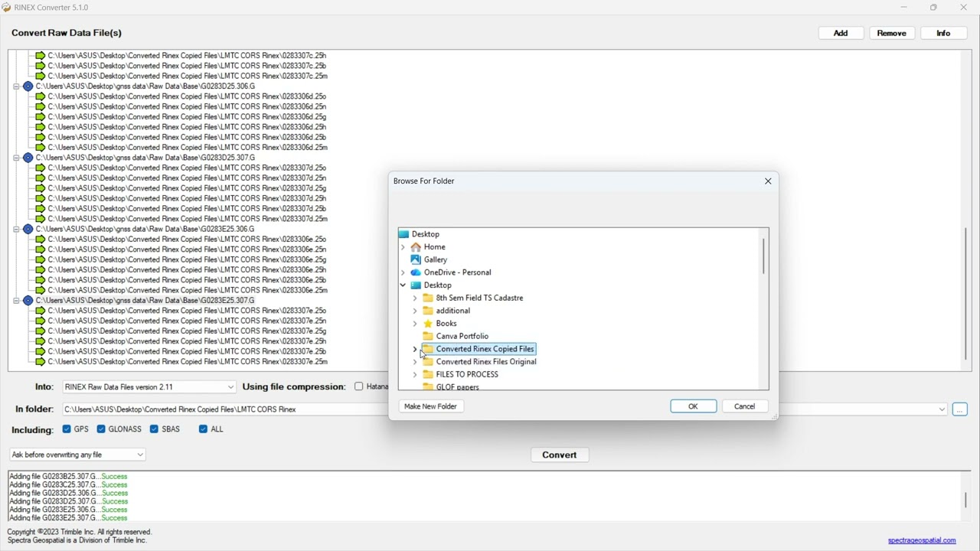Click the blue raw-file icon for G0283D25.306.G
The image size is (980, 551).
tap(28, 86)
